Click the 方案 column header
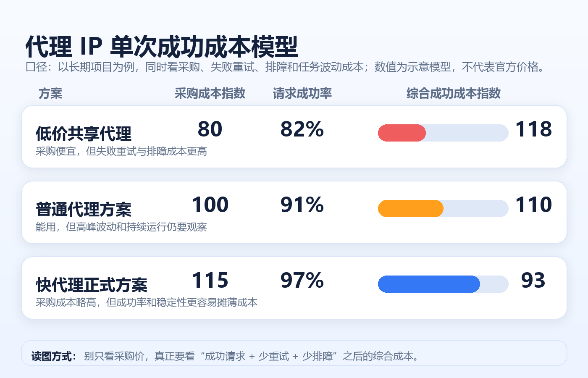Viewport: 588px width, 378px height. 50,93
